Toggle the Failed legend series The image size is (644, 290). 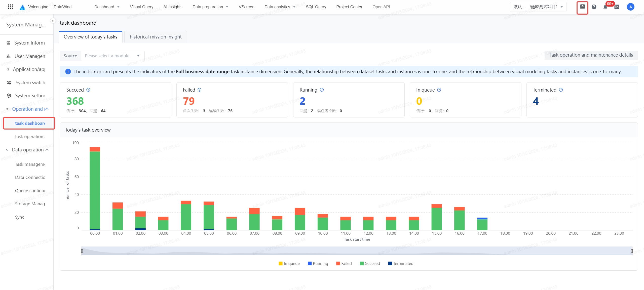(x=344, y=263)
